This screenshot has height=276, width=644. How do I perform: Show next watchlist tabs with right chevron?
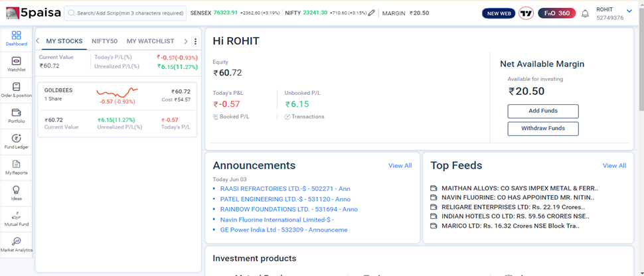186,42
